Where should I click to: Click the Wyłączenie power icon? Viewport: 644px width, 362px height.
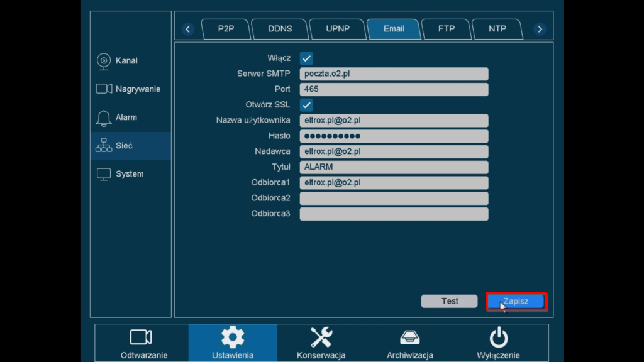[498, 337]
